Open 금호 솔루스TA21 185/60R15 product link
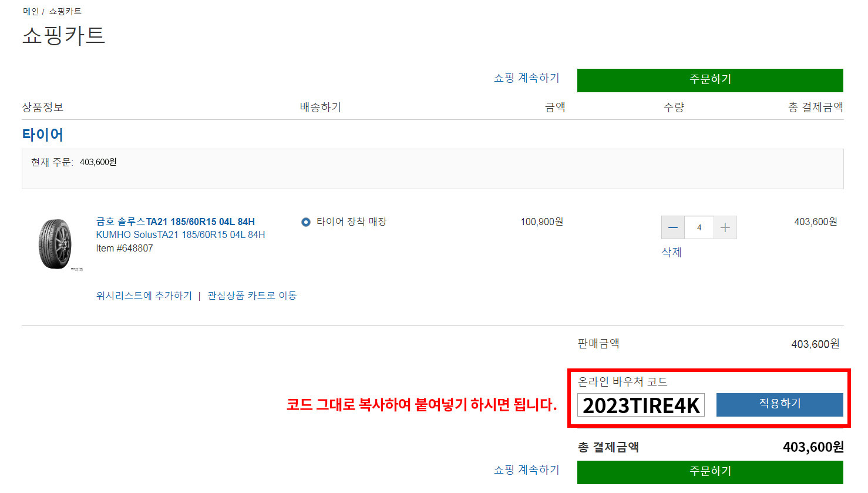Image resolution: width=868 pixels, height=493 pixels. click(176, 222)
